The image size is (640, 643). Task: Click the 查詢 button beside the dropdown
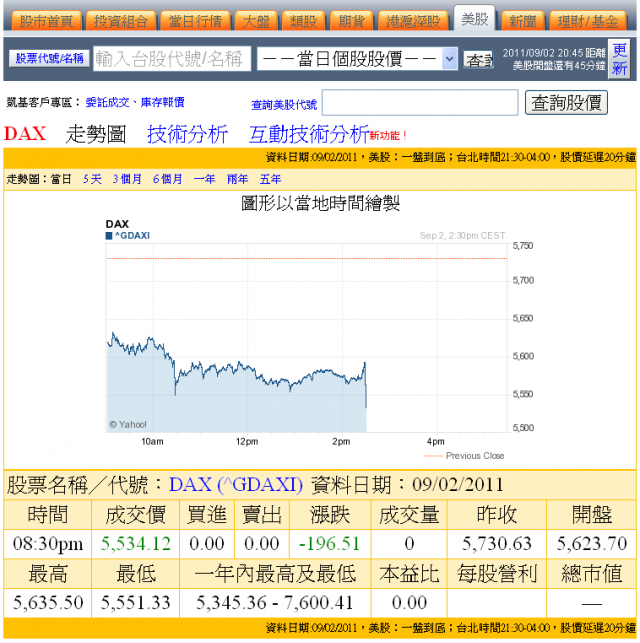pos(478,60)
